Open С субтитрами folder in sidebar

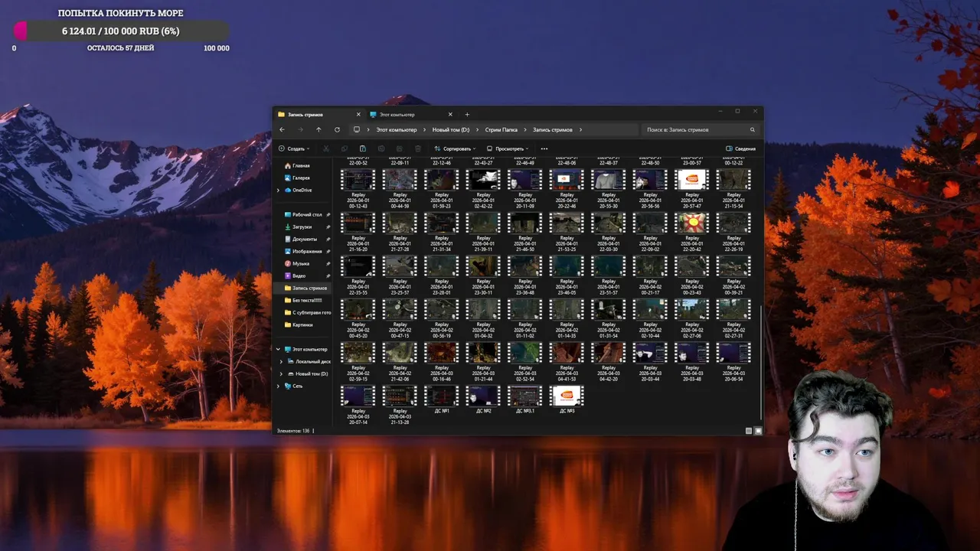[308, 312]
